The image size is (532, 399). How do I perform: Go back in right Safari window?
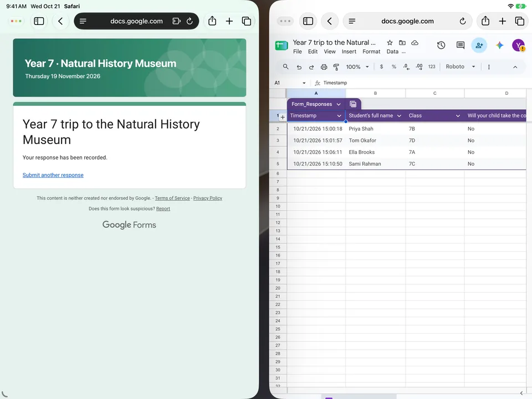(329, 21)
